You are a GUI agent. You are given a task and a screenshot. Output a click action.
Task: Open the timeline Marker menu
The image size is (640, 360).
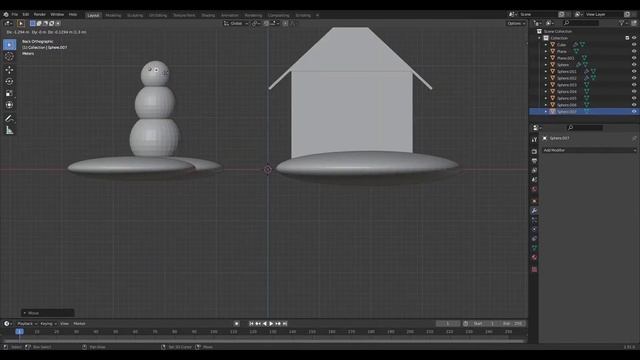[x=79, y=324]
